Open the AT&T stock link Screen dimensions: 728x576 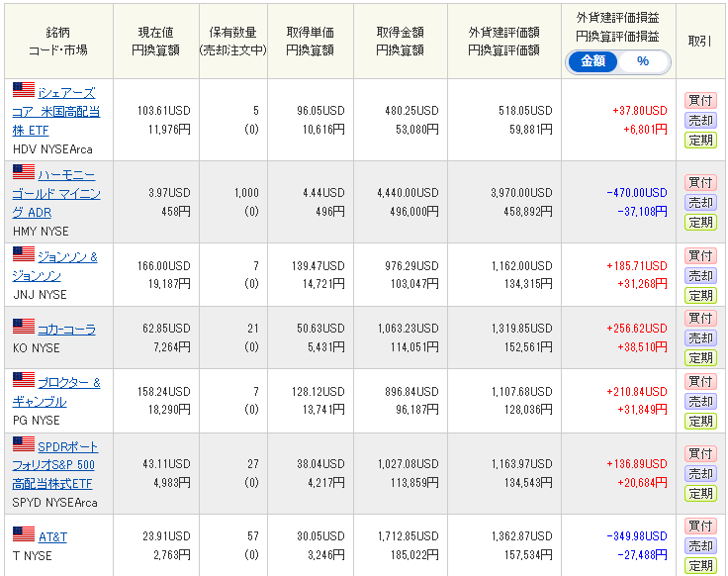pyautogui.click(x=52, y=537)
